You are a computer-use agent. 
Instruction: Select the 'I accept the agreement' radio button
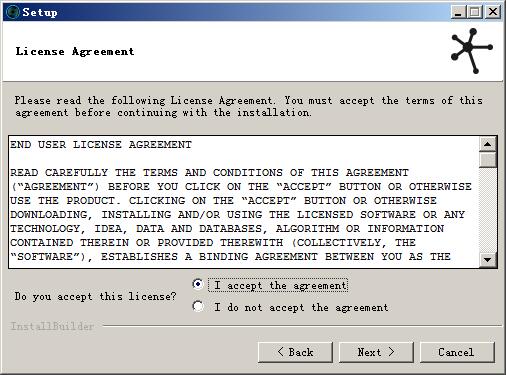(x=198, y=284)
